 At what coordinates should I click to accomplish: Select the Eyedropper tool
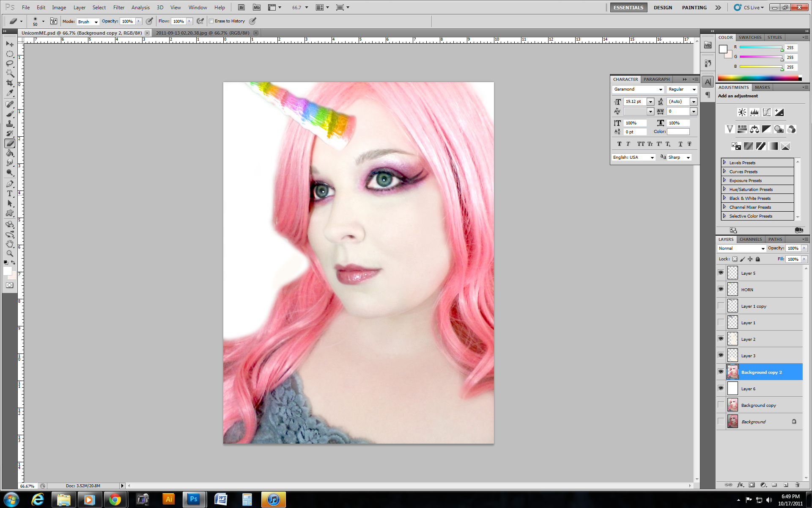(x=10, y=93)
